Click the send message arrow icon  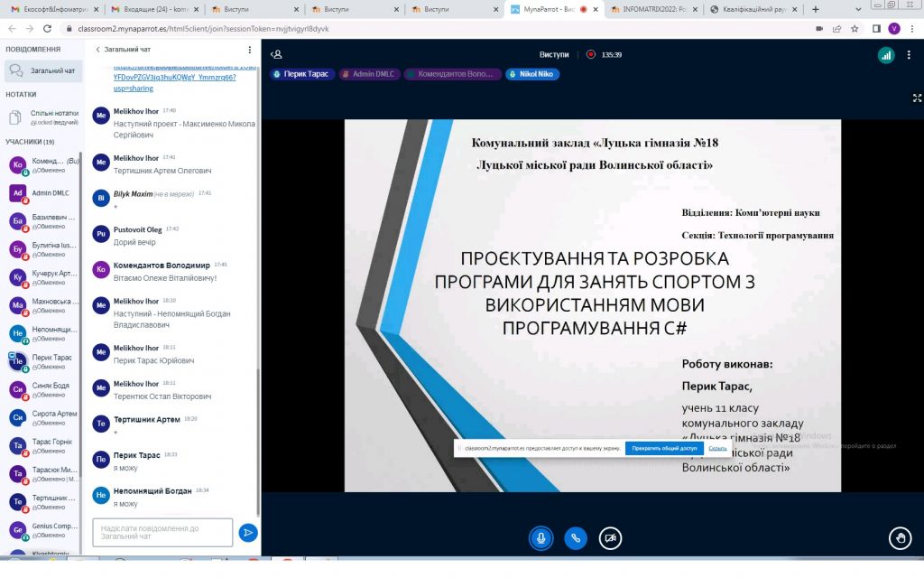(x=247, y=533)
